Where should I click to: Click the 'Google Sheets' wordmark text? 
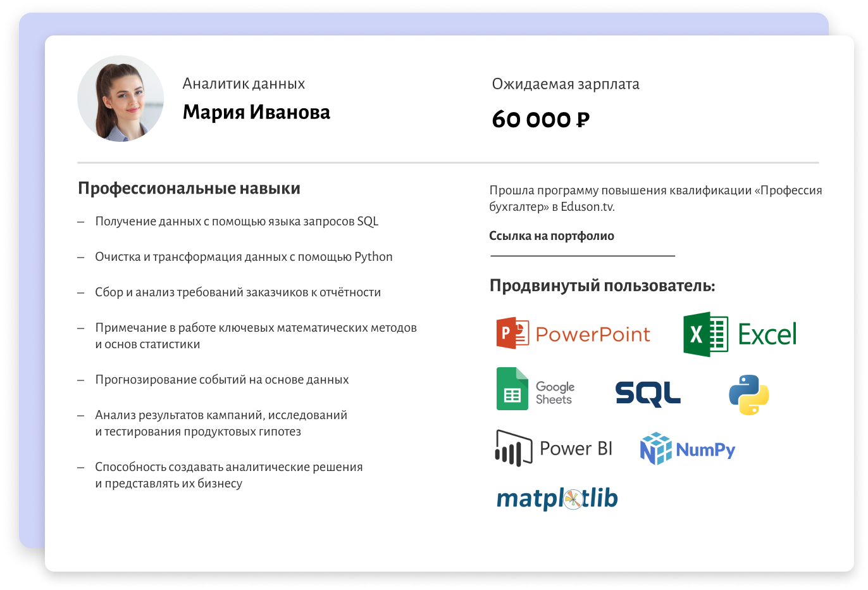(x=555, y=392)
